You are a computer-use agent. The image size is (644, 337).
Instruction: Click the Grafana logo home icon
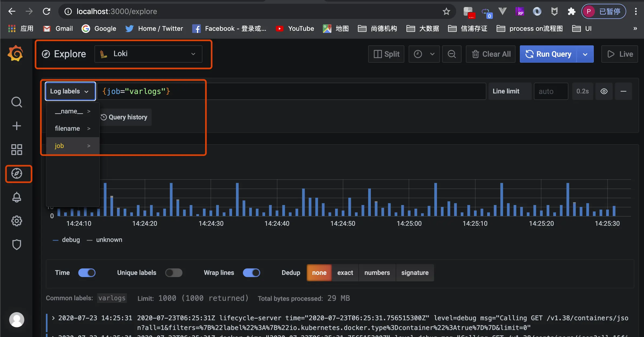(15, 53)
